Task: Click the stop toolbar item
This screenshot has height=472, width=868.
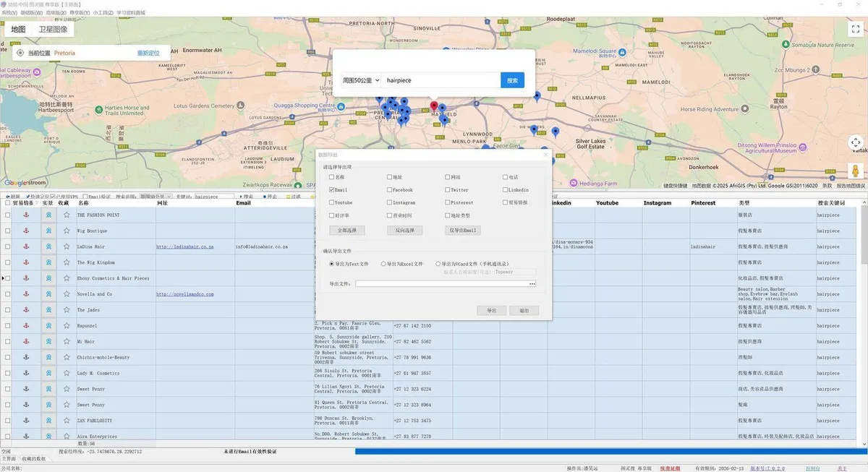Action: [x=269, y=197]
